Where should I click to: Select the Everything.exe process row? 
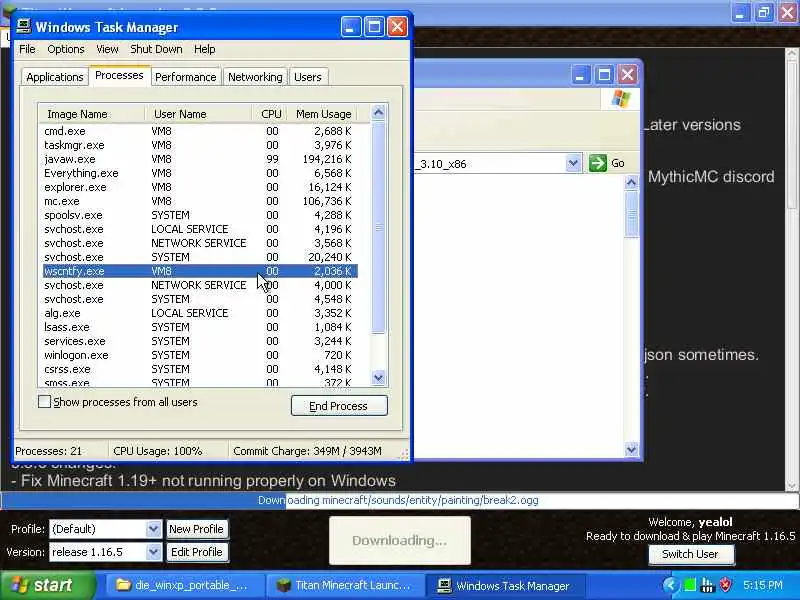[200, 173]
